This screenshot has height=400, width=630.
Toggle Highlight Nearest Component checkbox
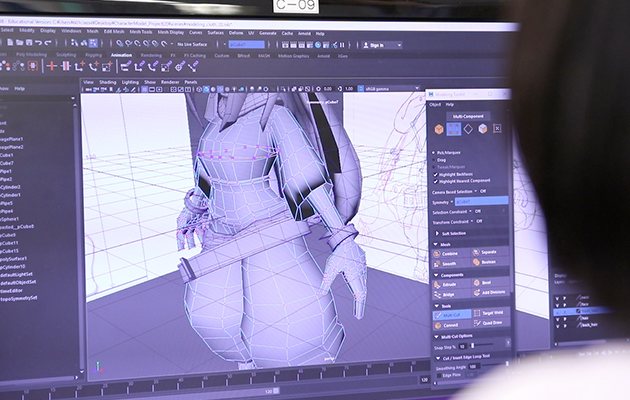tap(435, 182)
